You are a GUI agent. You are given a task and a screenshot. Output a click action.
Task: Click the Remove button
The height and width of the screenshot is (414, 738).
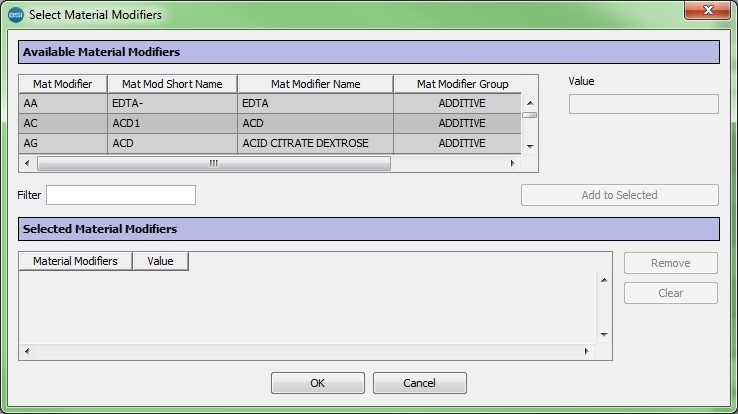pyautogui.click(x=671, y=263)
